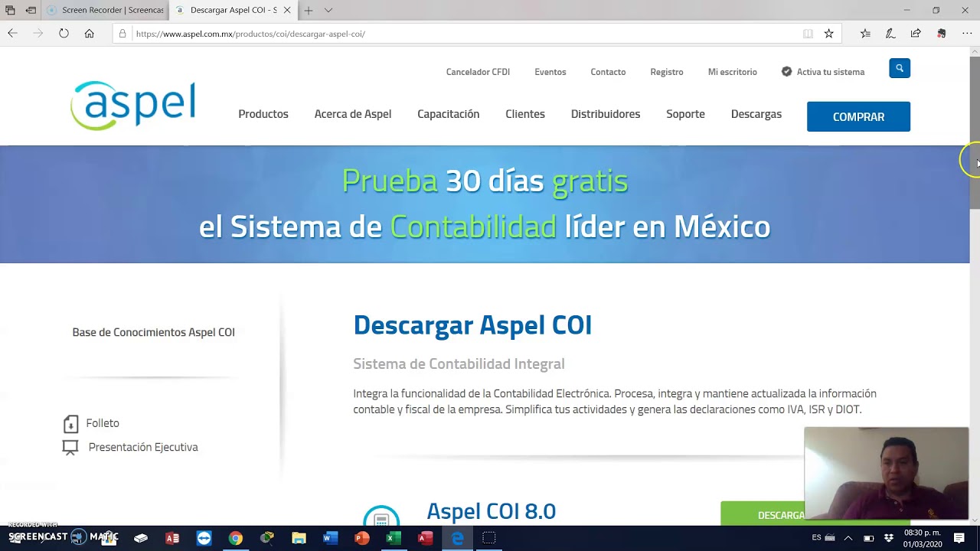Open the blue search icon button
This screenshot has height=551, width=980.
point(900,68)
